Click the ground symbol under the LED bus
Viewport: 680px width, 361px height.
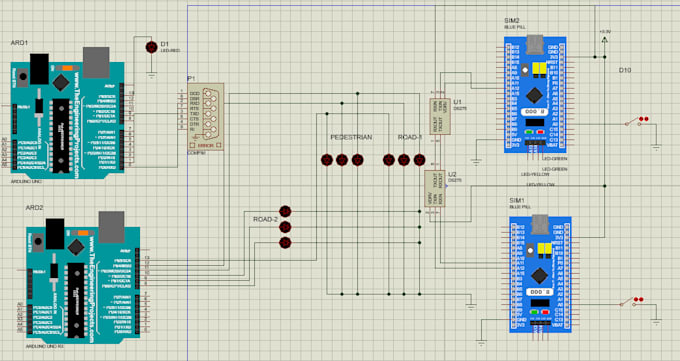coord(471,306)
